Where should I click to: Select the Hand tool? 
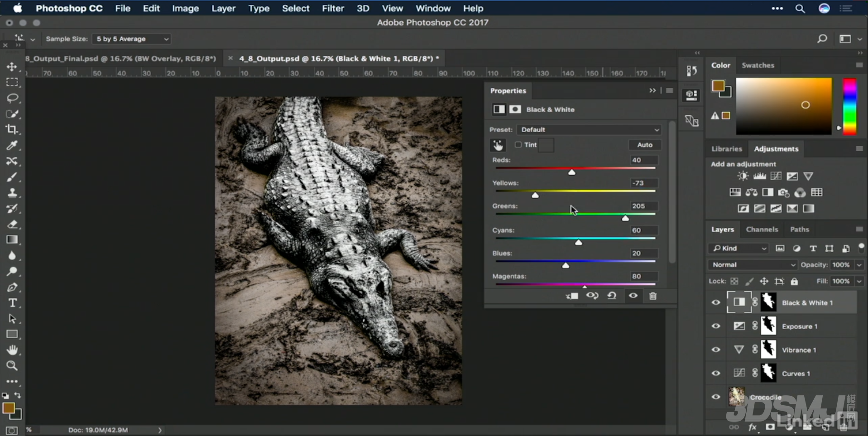coord(12,350)
